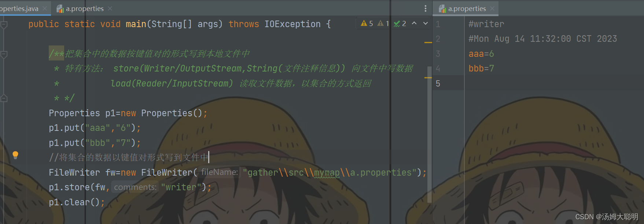644x224 pixels.
Task: Click the p1.clear(); line
Action: pos(77,202)
